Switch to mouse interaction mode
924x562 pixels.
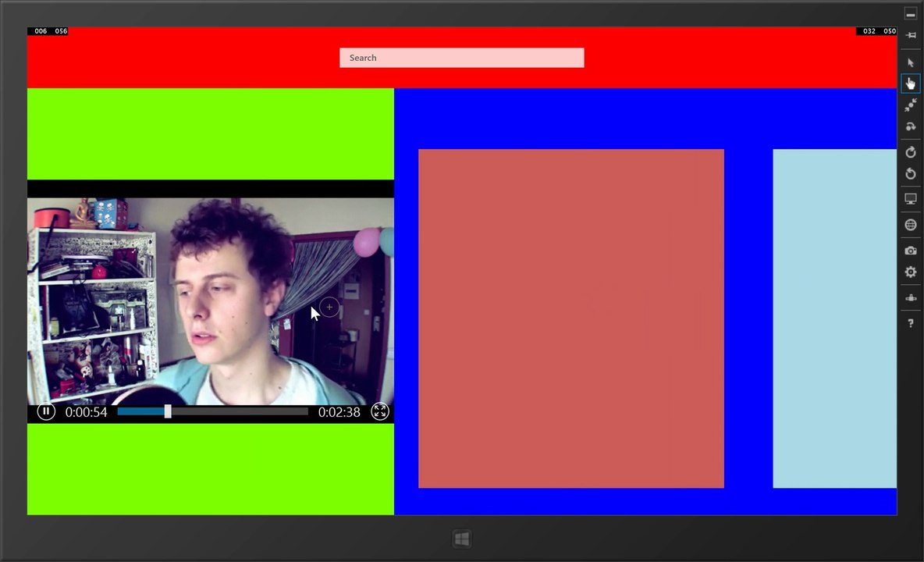pos(911,62)
